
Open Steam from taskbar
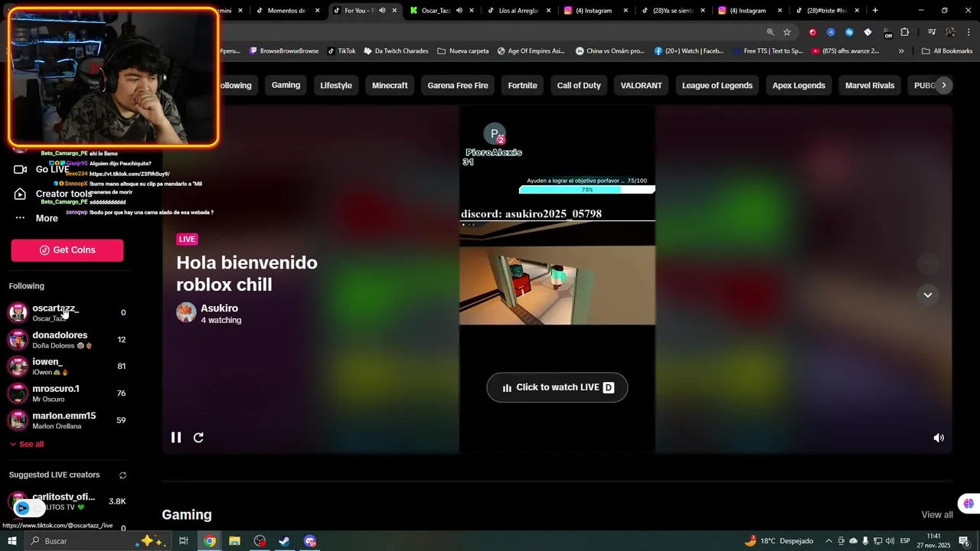(x=284, y=541)
